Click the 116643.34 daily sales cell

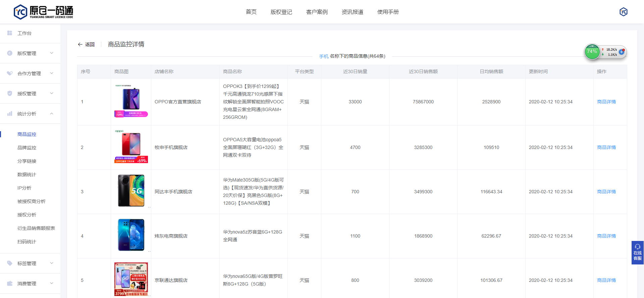491,192
